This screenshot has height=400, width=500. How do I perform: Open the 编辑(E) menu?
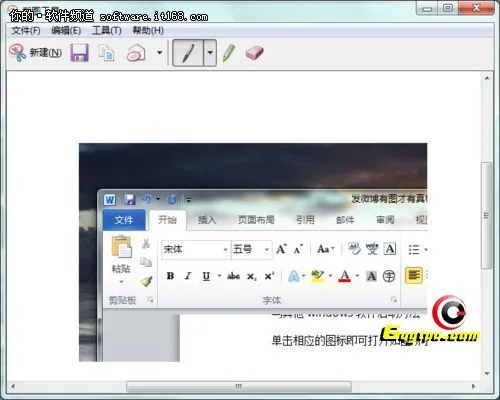click(x=66, y=31)
